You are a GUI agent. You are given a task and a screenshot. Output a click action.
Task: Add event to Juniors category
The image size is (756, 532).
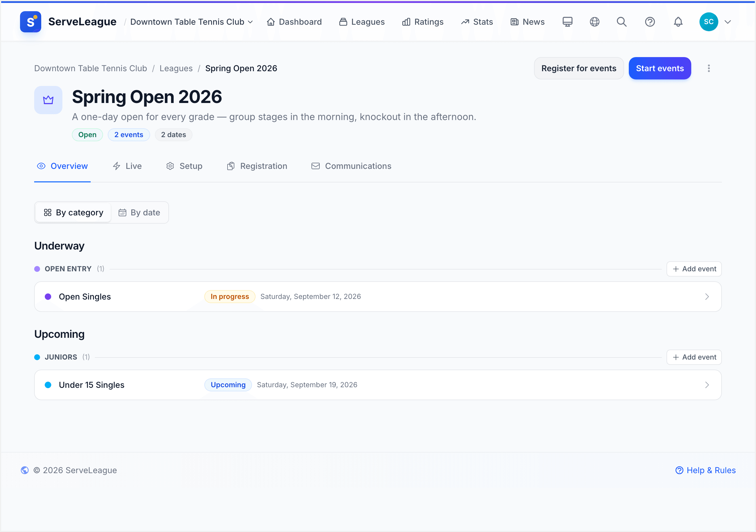click(694, 357)
